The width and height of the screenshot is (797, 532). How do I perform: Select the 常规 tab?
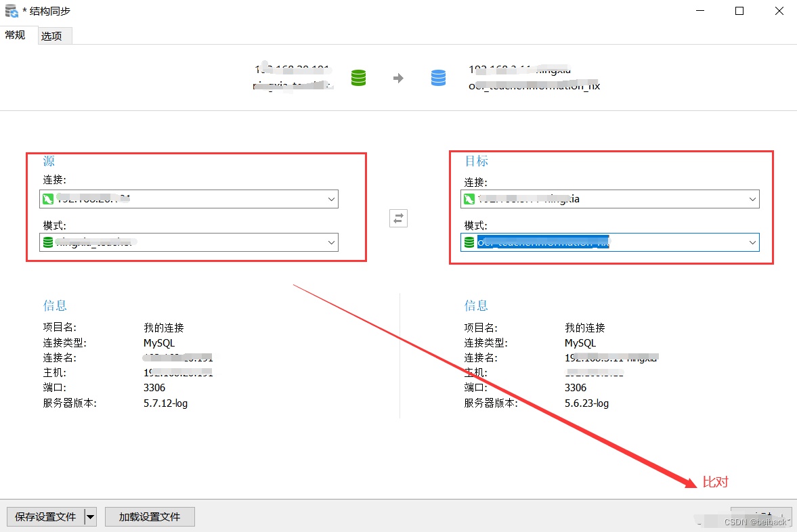coord(16,35)
